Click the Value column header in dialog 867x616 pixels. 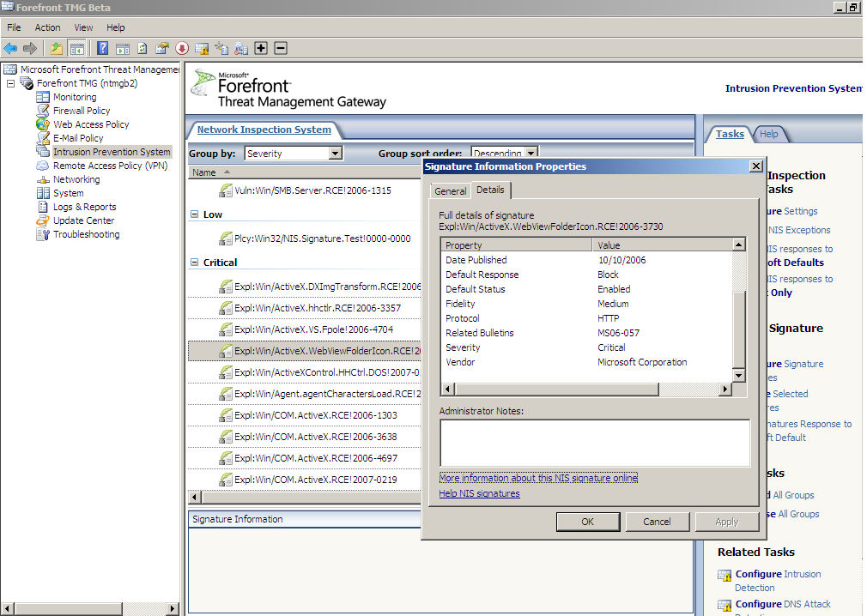[x=663, y=245]
